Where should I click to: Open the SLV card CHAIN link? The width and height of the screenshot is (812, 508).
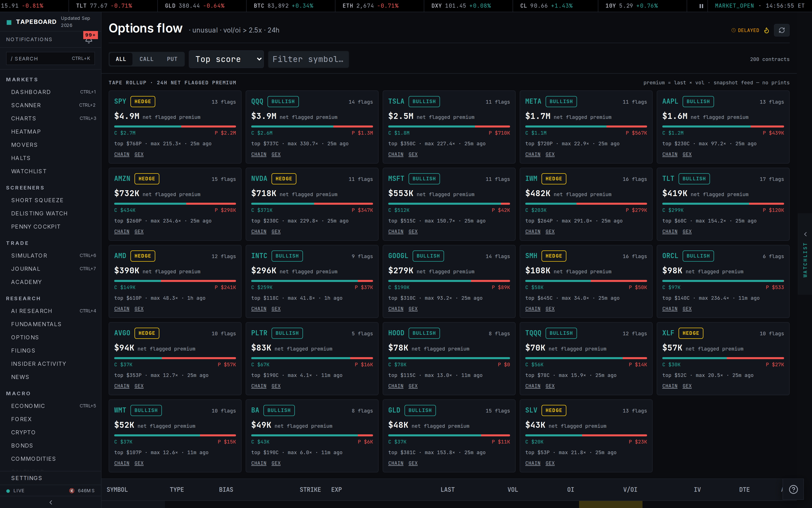point(533,463)
